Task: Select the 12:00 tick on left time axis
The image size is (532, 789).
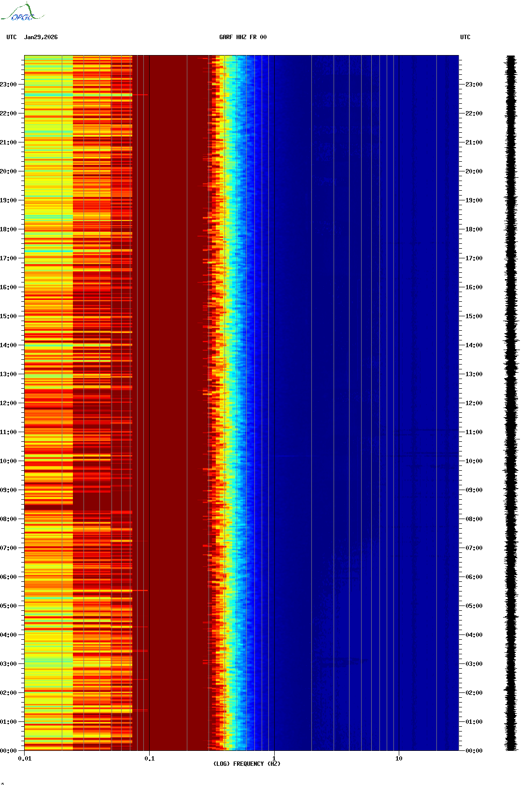Action: click(9, 403)
